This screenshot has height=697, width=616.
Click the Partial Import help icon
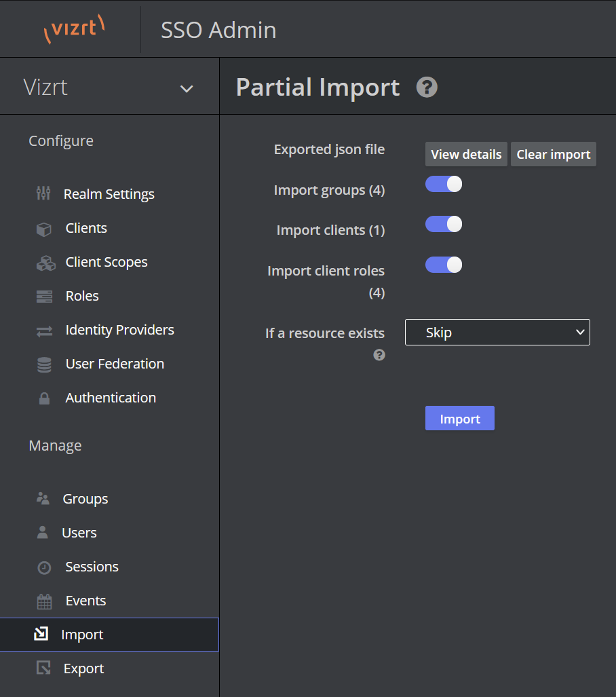click(427, 88)
